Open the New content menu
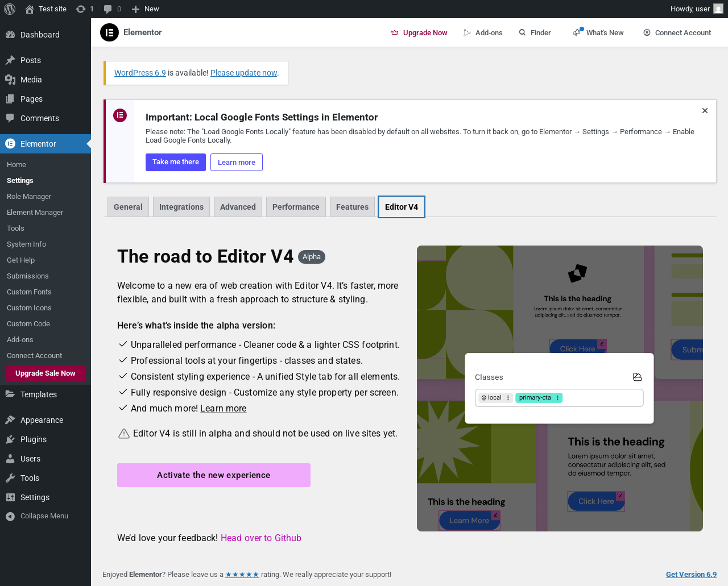Screen dimensions: 728x586 point(145,9)
